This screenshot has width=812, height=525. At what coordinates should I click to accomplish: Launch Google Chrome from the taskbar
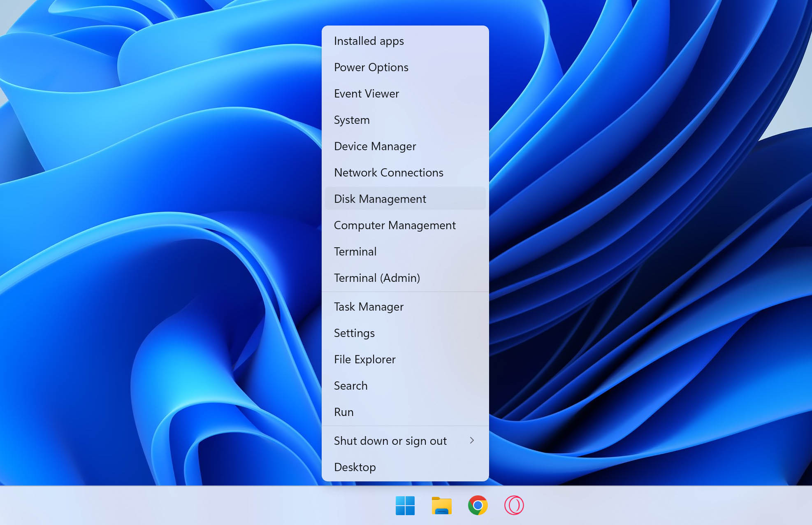coord(478,505)
